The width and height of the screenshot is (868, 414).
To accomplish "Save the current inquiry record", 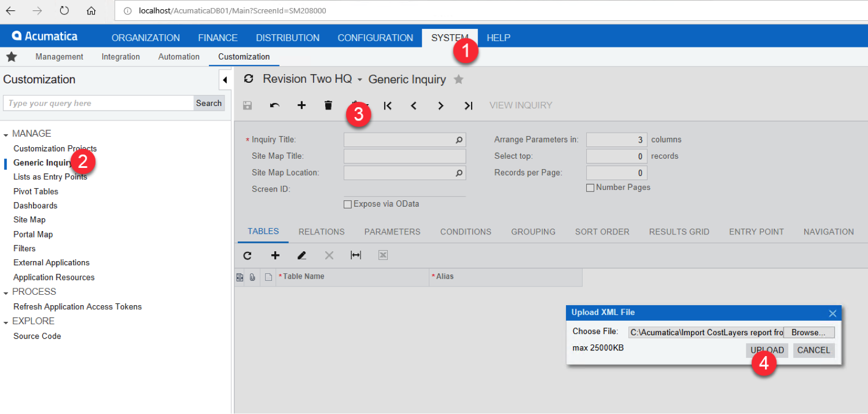I will (x=248, y=105).
